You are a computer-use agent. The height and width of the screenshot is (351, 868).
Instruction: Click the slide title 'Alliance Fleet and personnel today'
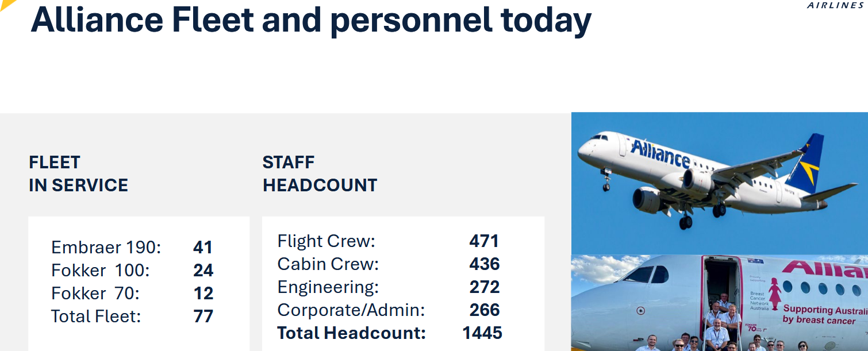311,19
